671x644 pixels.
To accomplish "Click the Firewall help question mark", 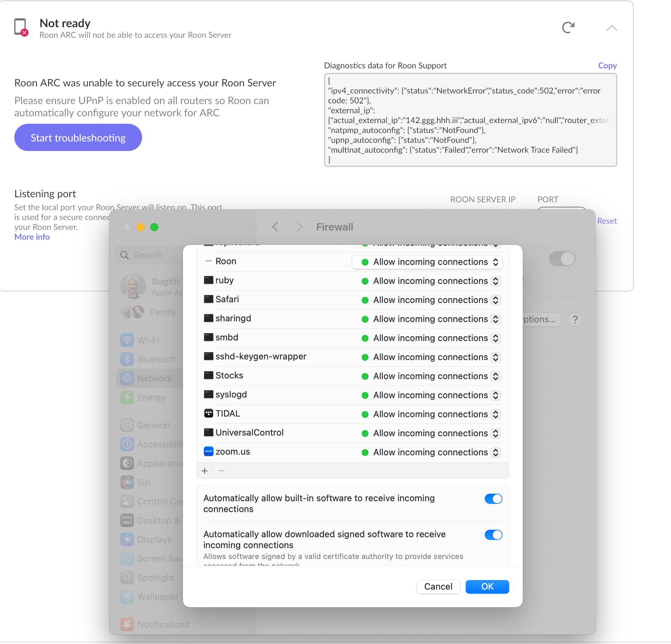I will (575, 319).
